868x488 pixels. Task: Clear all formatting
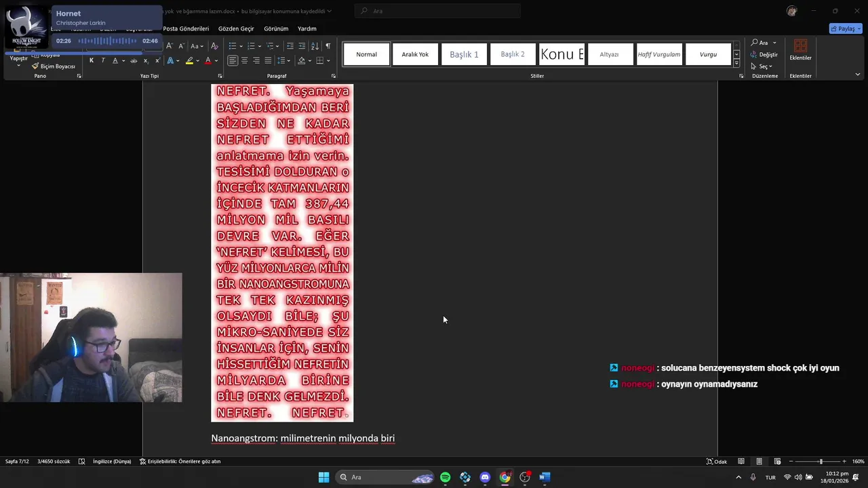point(214,45)
